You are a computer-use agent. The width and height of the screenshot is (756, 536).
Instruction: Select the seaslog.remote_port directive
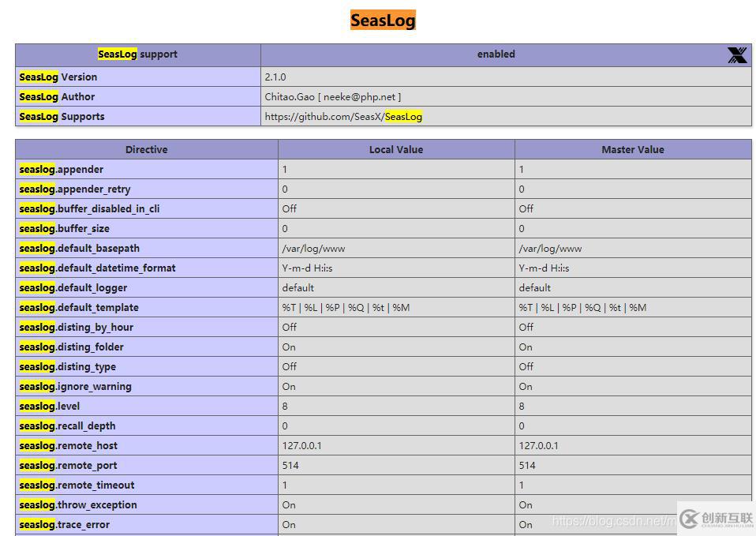click(68, 466)
